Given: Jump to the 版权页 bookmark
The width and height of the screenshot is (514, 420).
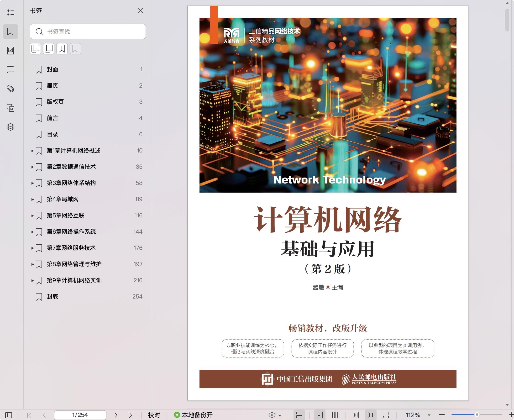Looking at the screenshot, I should point(88,102).
